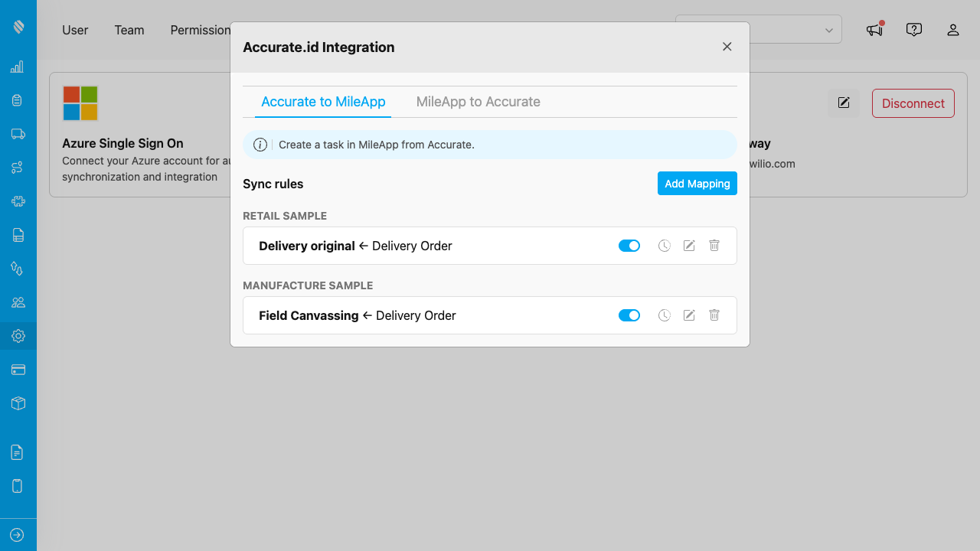
Task: Open the package box icon in sidebar
Action: pyautogui.click(x=18, y=403)
